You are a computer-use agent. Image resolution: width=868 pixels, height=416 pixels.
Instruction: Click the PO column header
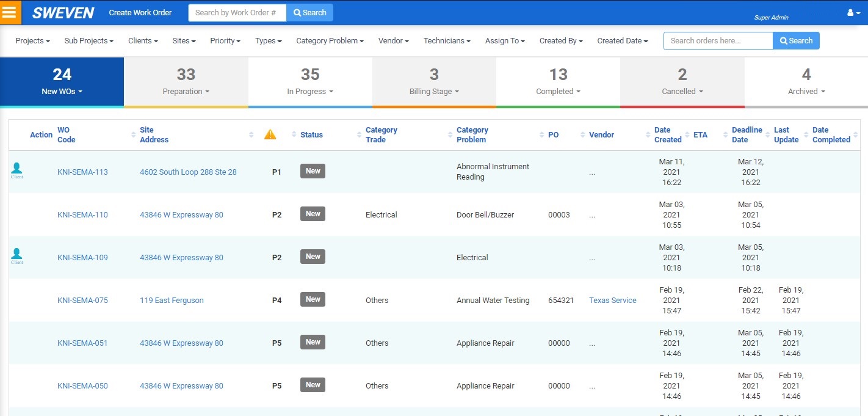(554, 135)
